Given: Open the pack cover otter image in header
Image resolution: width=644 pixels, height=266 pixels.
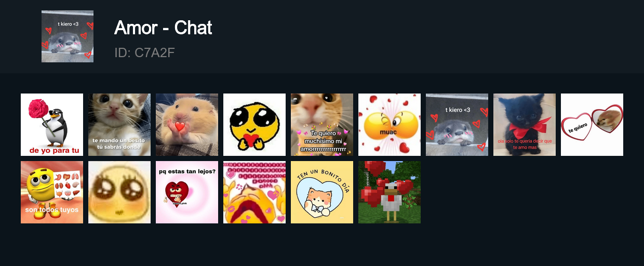Looking at the screenshot, I should (x=68, y=36).
